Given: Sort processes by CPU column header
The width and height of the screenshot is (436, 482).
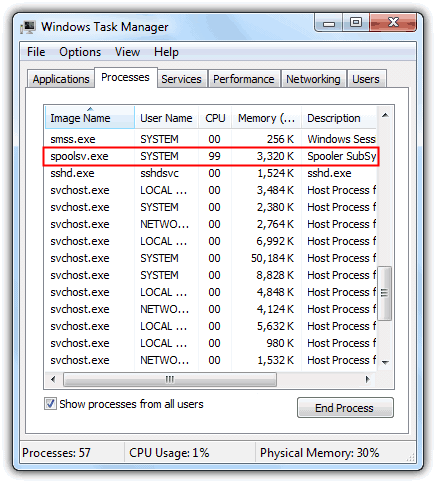Looking at the screenshot, I should click(x=215, y=118).
